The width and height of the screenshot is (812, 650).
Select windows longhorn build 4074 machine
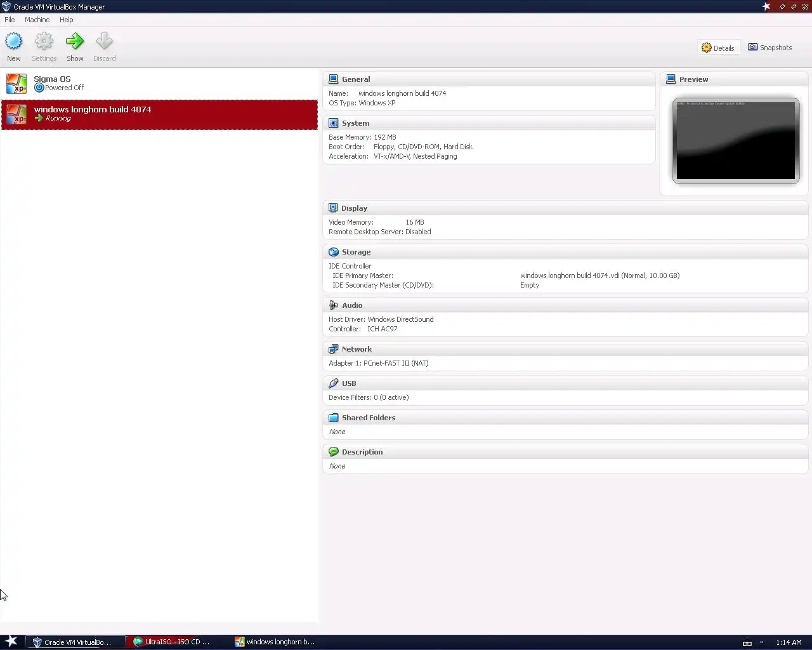(159, 114)
